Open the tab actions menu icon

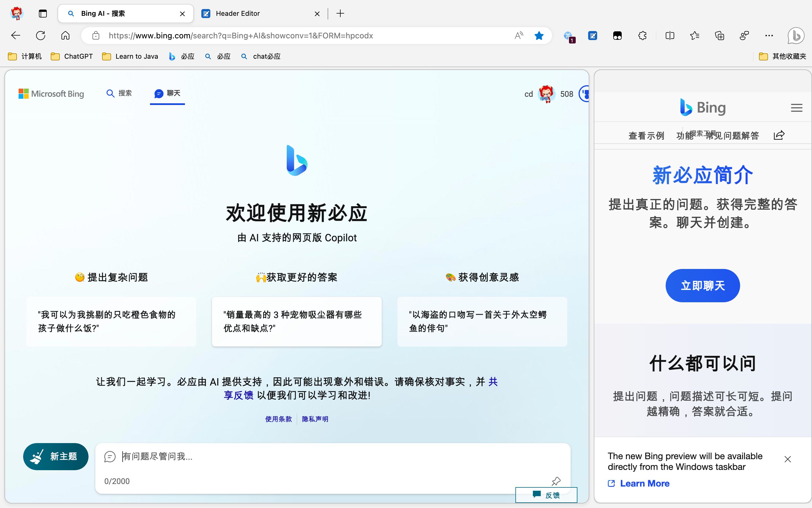[43, 14]
